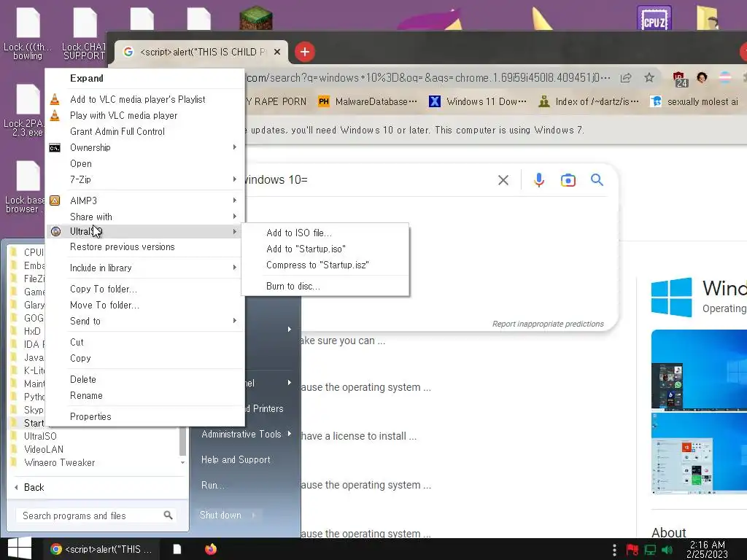Screen dimensions: 747x560
Task: Click the Start menu Shut down button
Action: coord(220,515)
